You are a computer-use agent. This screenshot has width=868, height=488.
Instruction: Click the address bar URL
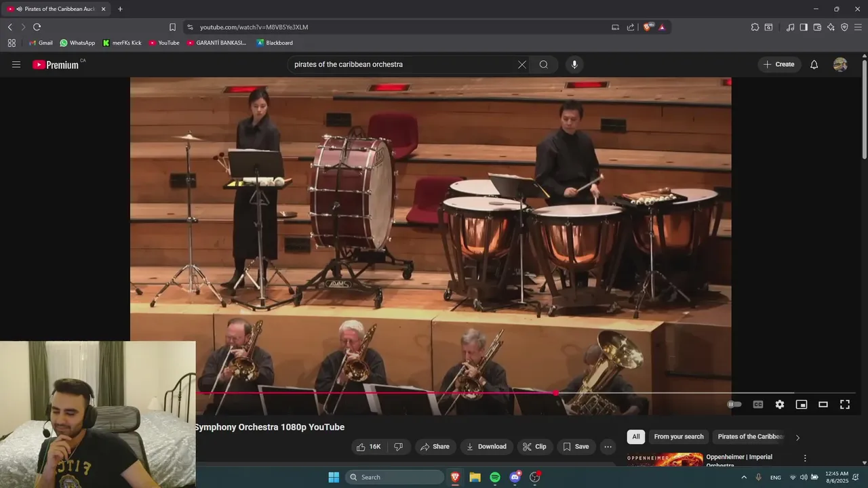point(254,27)
